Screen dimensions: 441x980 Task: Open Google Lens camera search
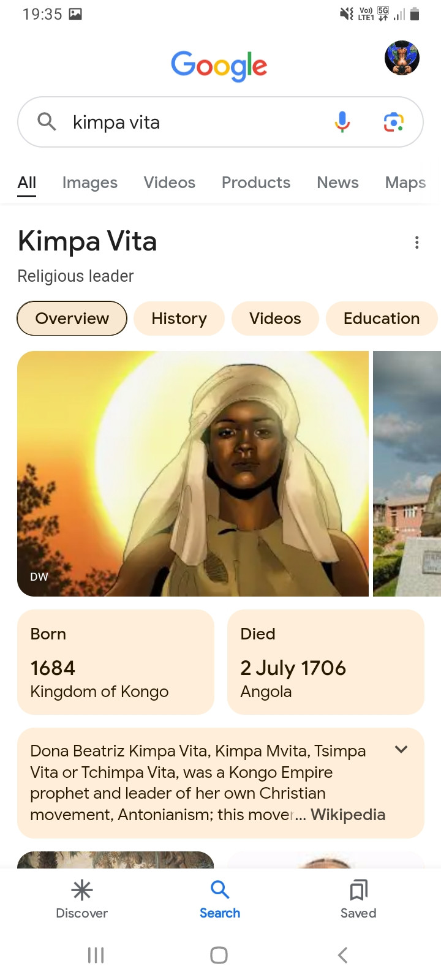[x=393, y=122]
